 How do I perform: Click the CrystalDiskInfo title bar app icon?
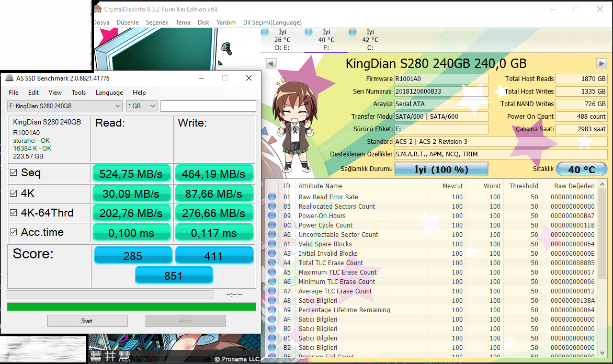click(x=98, y=8)
